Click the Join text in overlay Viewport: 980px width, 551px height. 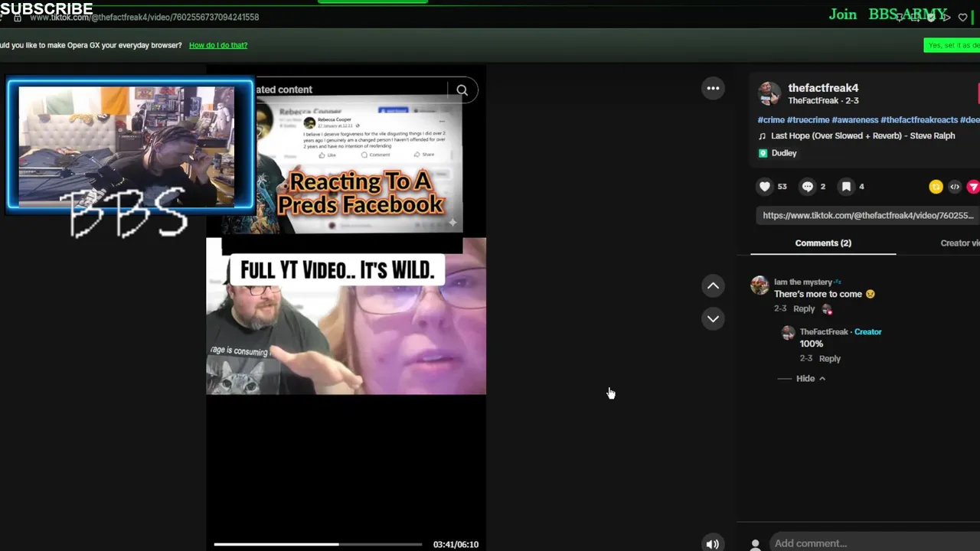point(843,15)
